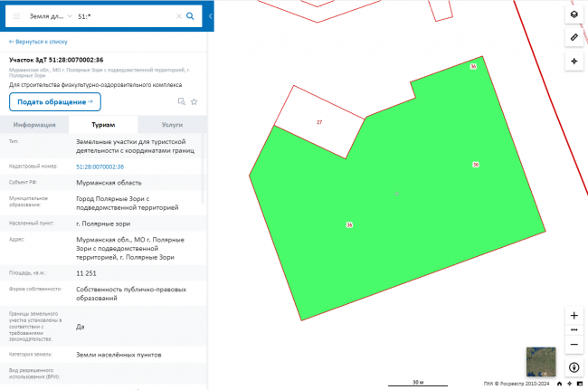Zoom in on the map
This screenshot has width=588, height=390.
[x=574, y=315]
